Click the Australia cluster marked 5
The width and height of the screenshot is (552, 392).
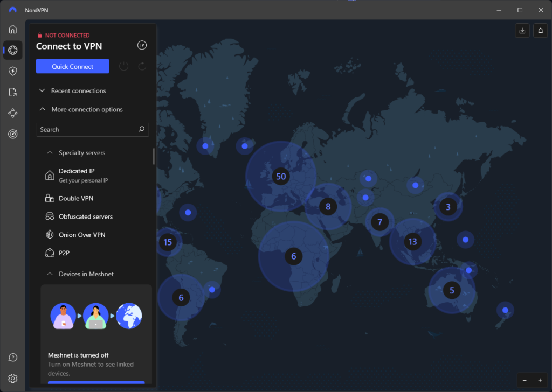click(x=452, y=290)
